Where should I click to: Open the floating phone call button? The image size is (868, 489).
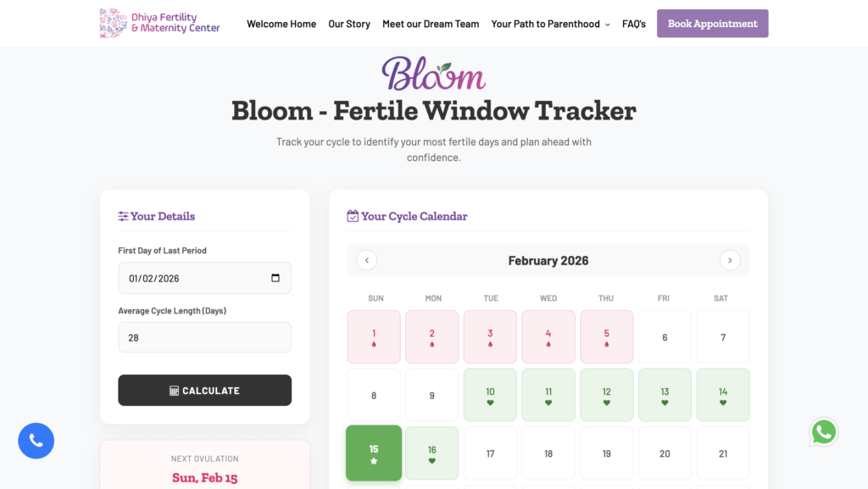click(36, 440)
